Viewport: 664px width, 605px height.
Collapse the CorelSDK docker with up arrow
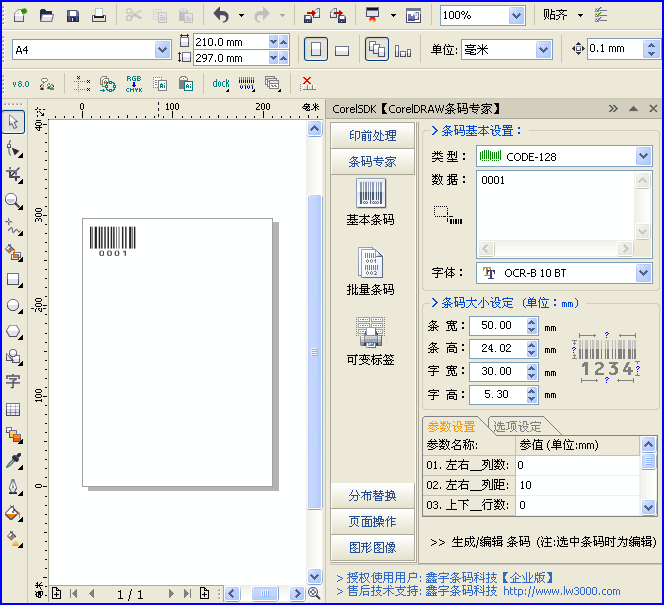(x=634, y=109)
